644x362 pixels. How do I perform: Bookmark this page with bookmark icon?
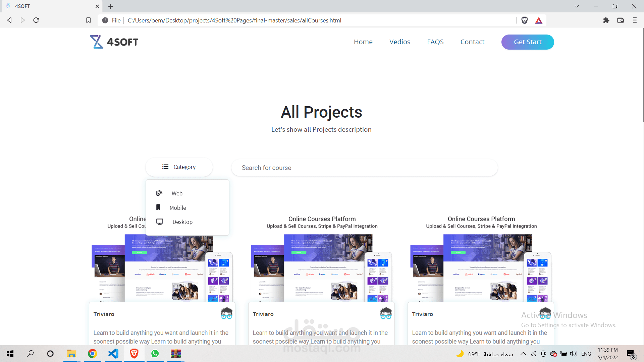[89, 20]
